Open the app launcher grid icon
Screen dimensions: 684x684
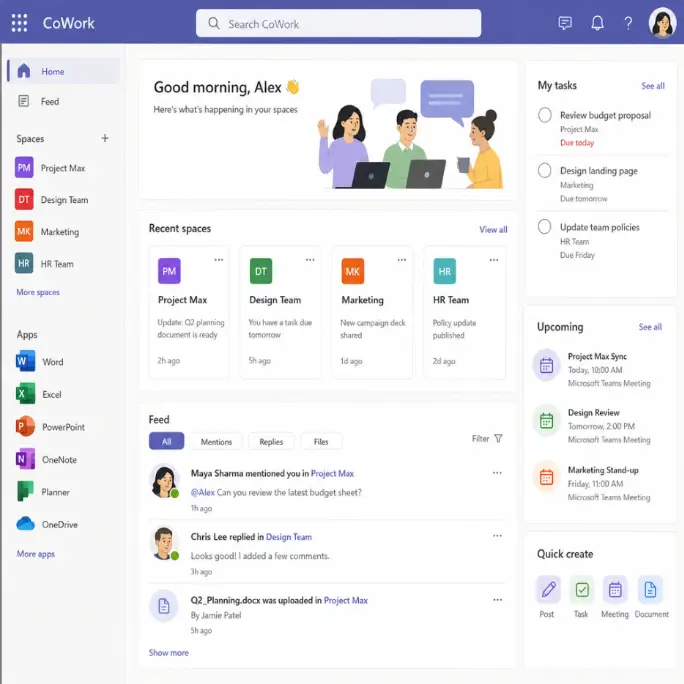tap(19, 23)
